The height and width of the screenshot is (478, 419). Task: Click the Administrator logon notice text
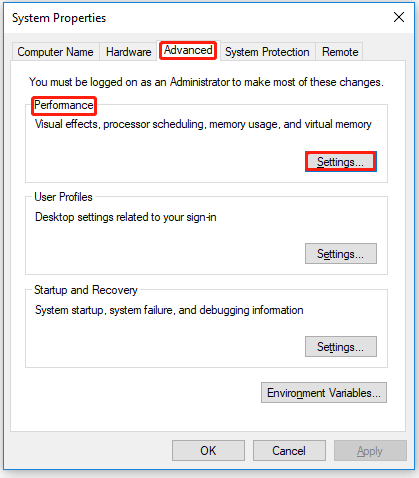click(206, 82)
